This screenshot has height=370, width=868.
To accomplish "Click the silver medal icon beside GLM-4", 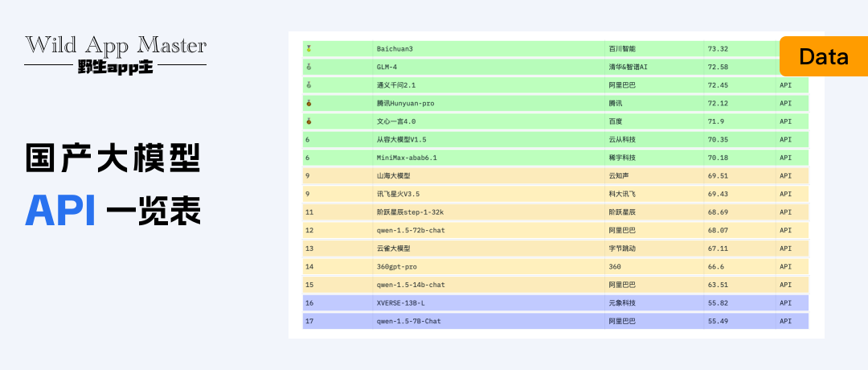I will 309,67.
